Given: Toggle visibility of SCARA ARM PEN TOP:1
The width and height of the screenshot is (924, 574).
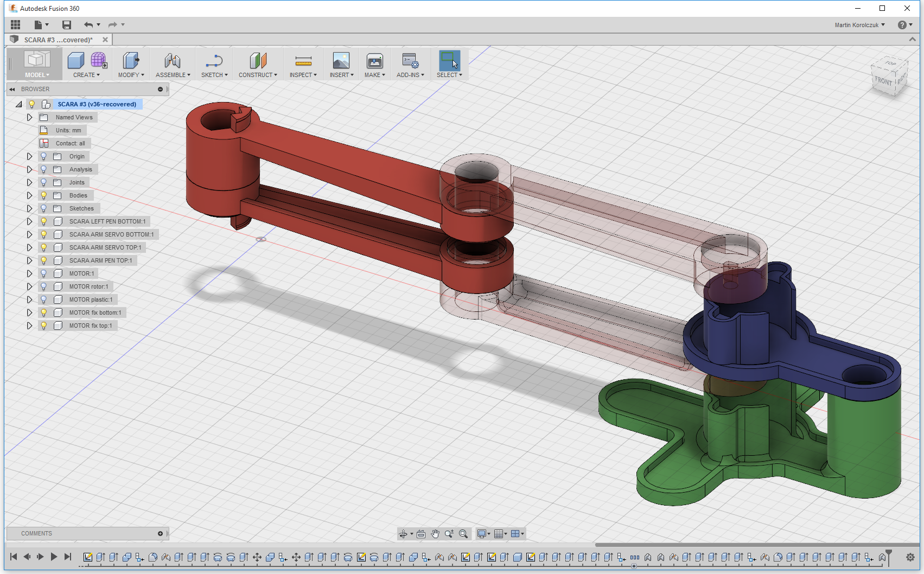Looking at the screenshot, I should point(44,260).
